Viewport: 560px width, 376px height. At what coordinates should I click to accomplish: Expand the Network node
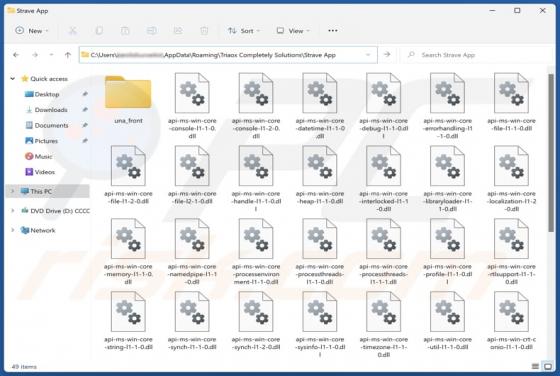click(12, 230)
